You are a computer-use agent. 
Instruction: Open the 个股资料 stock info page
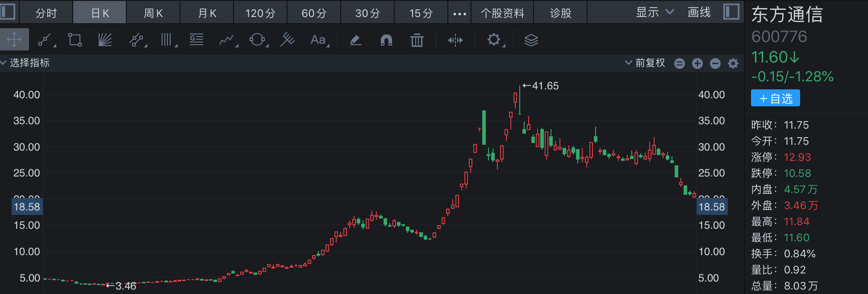tap(502, 13)
